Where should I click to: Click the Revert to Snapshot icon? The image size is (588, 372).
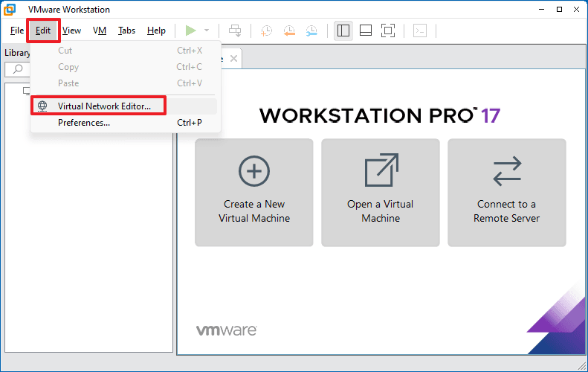[x=289, y=31]
